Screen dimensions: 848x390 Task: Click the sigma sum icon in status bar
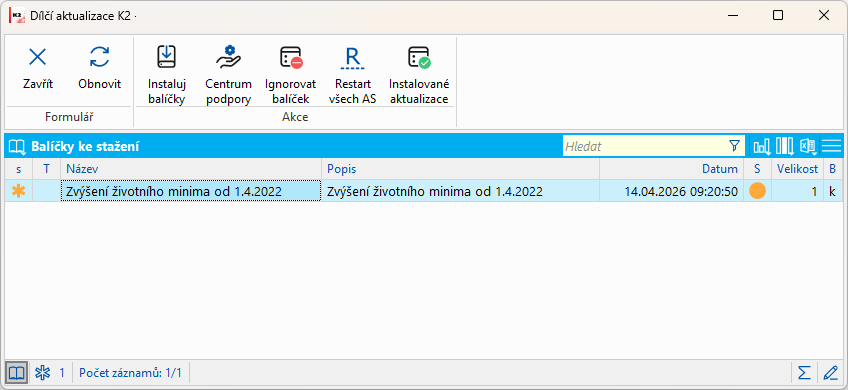pos(805,373)
